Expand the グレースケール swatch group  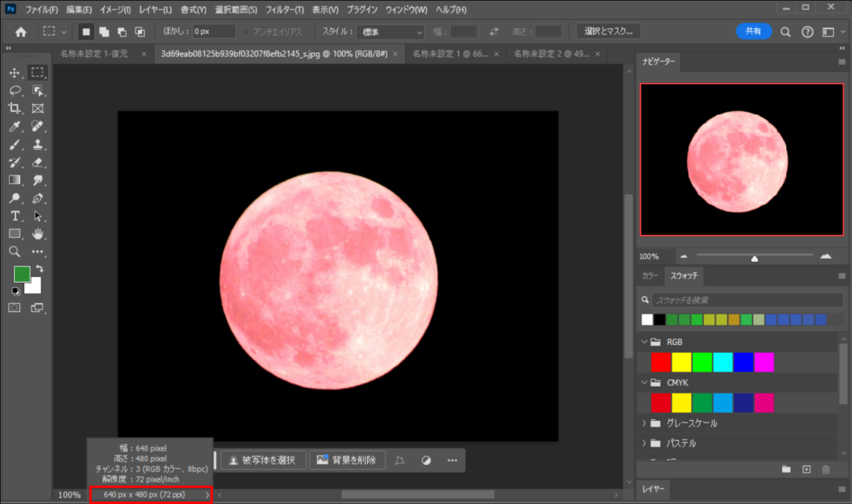[643, 423]
